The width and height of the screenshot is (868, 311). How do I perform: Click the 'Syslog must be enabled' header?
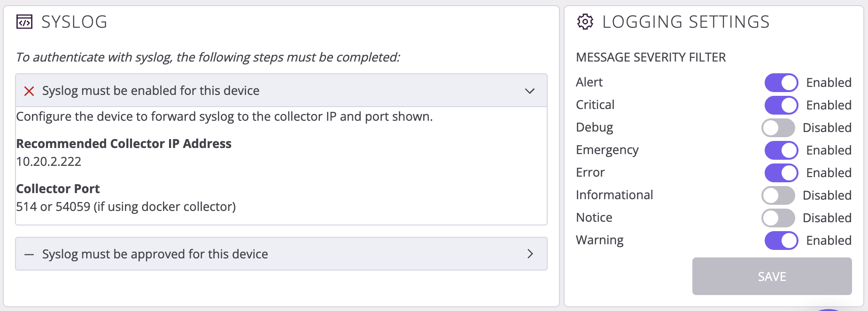(x=281, y=90)
